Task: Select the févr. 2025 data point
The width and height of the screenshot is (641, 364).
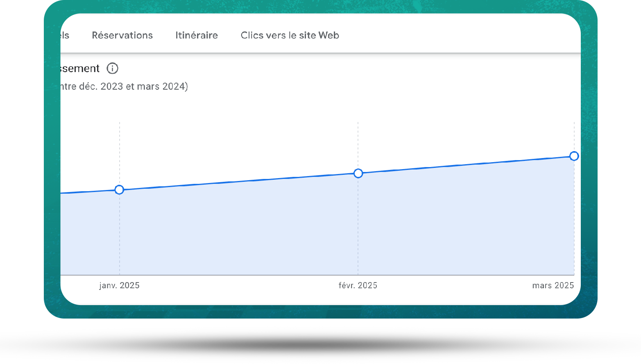Action: tap(358, 174)
